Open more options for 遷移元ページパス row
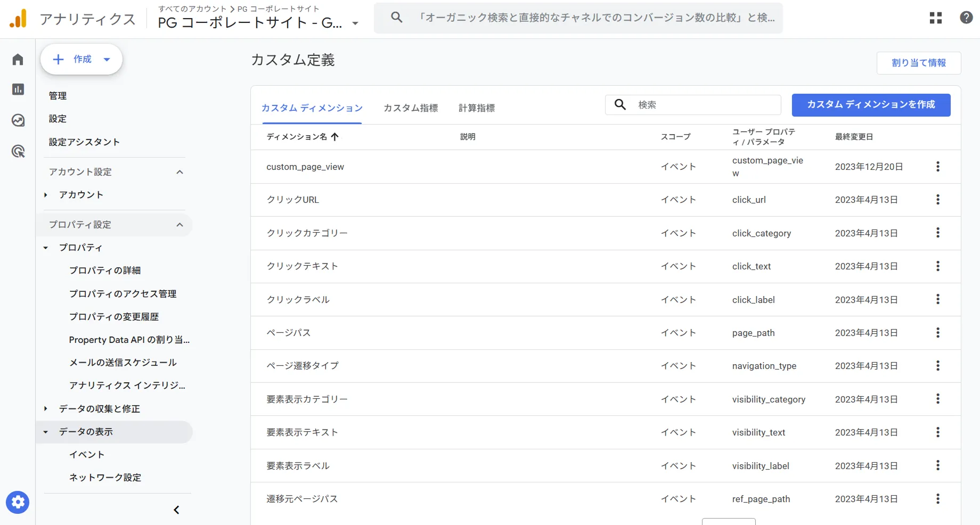 pyautogui.click(x=938, y=499)
